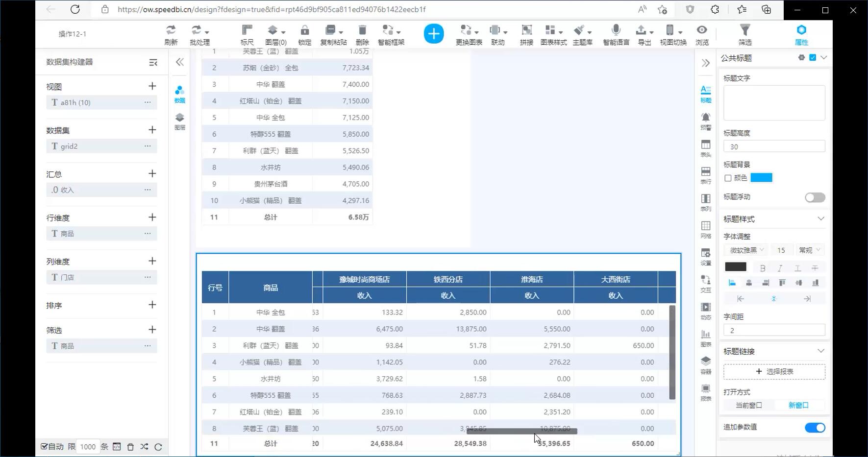Viewport: 868px width, 457px height.
Task: Click the 锁定 lock icon
Action: point(304,34)
